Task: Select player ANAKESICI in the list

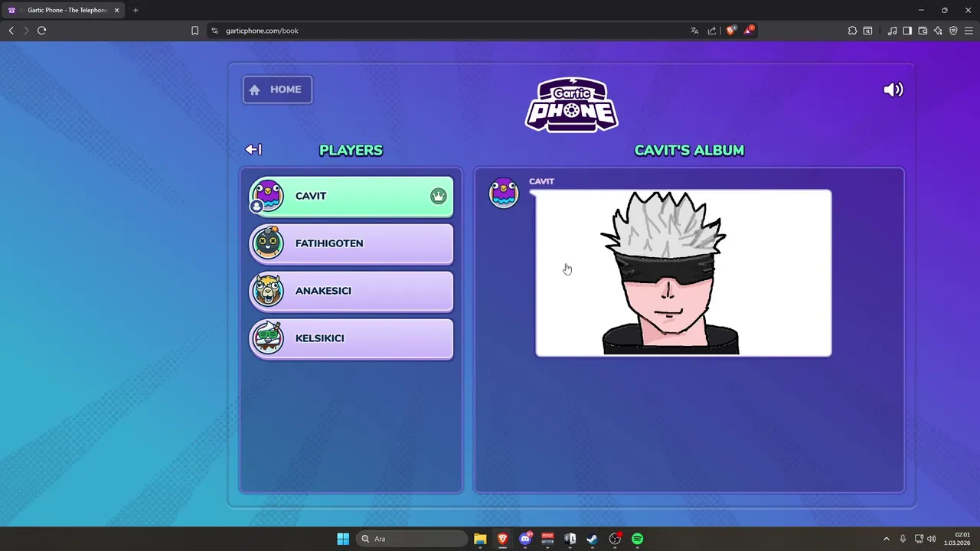Action: click(x=351, y=292)
